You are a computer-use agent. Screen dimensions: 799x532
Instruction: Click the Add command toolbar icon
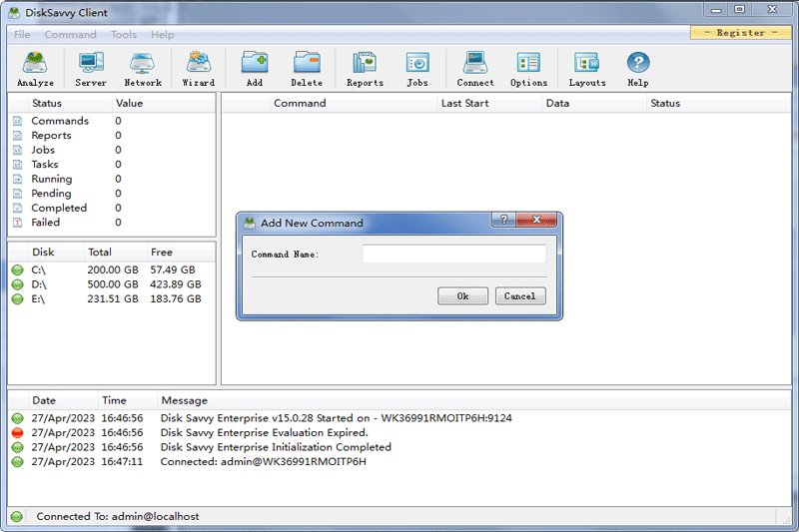[255, 69]
